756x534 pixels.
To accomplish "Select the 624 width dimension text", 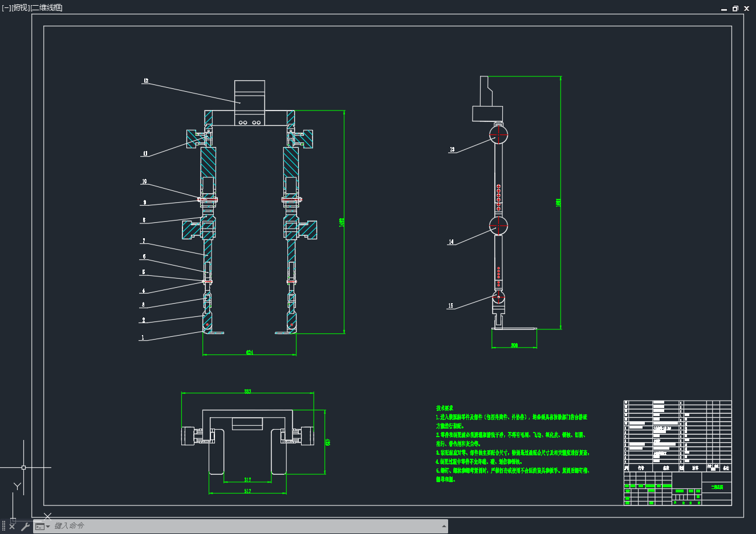I will (x=250, y=352).
